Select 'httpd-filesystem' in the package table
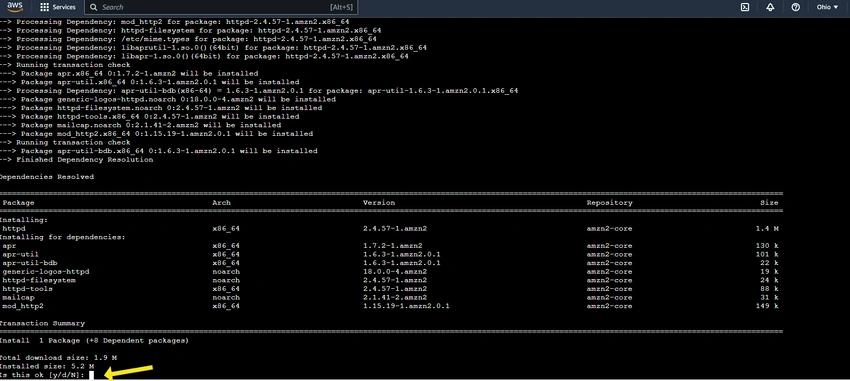Image resolution: width=850 pixels, height=381 pixels. click(x=39, y=280)
